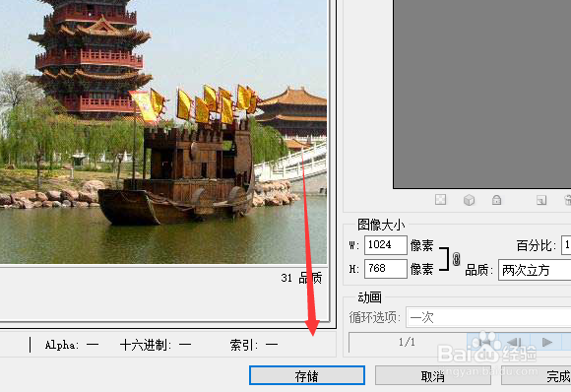Click the 完成 (Done) button
The image size is (571, 392).
pos(536,375)
